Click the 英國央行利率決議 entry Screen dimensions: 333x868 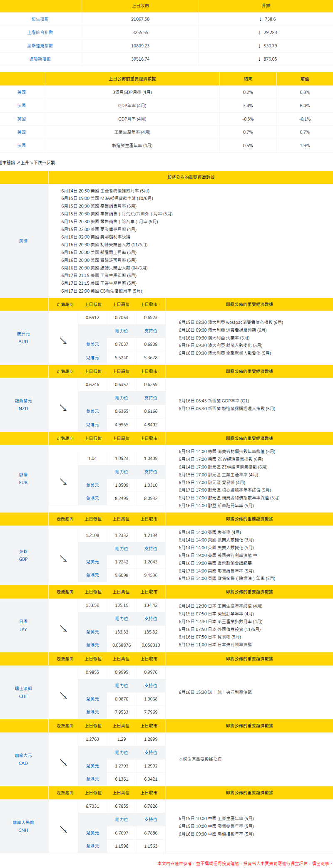click(x=218, y=555)
